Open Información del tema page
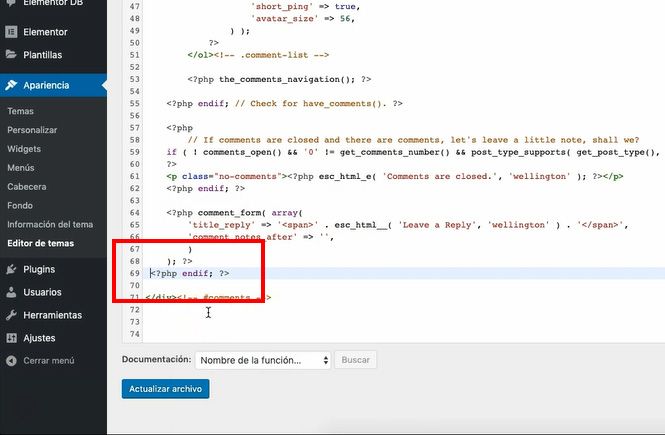The width and height of the screenshot is (665, 435). click(49, 224)
